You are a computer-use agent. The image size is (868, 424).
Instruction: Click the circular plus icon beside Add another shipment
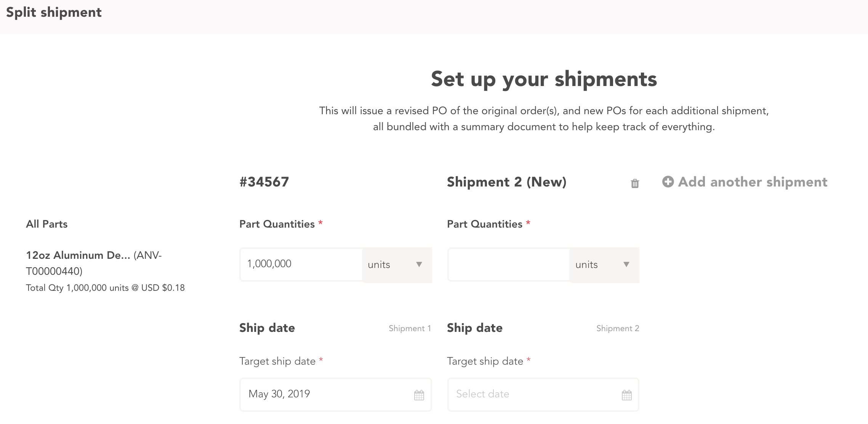point(668,182)
